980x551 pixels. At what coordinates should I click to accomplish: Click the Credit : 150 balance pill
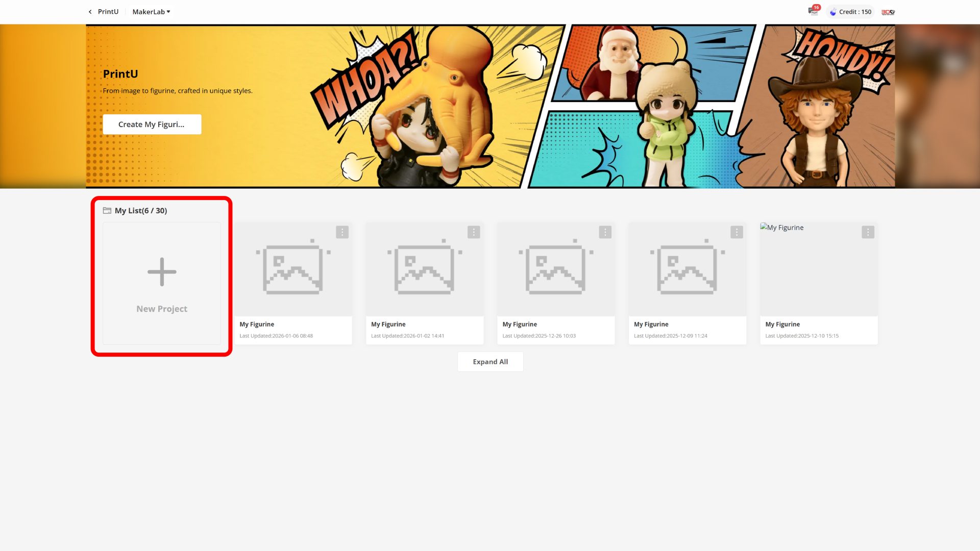(855, 12)
